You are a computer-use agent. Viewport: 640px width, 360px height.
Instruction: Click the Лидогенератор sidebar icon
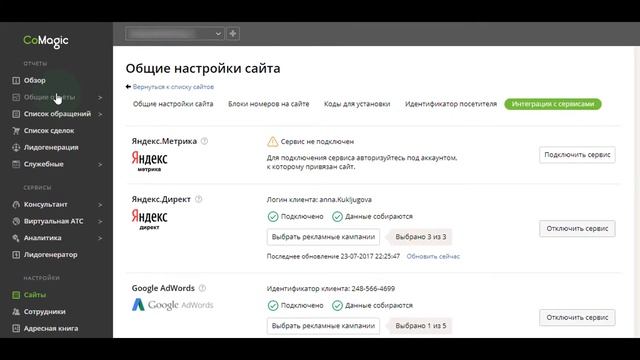click(16, 255)
